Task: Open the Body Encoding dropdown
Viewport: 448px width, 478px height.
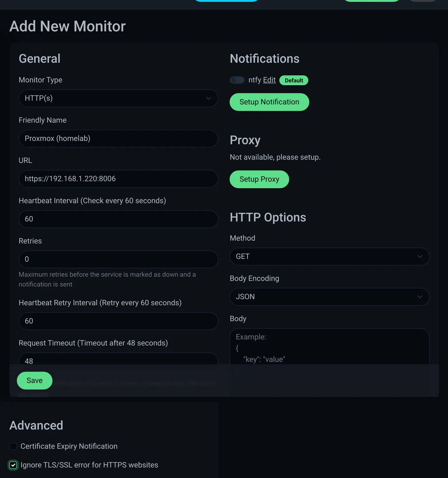Action: (x=330, y=297)
